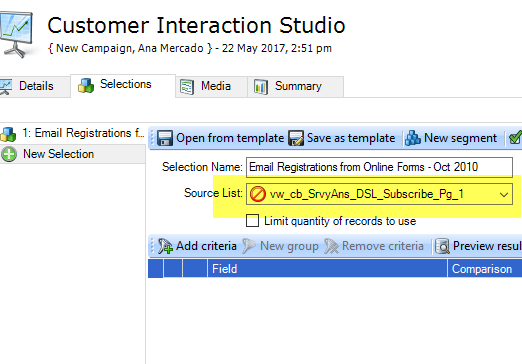The image size is (522, 364).
Task: Click the red prohibited icon in Source List
Action: pos(258,194)
